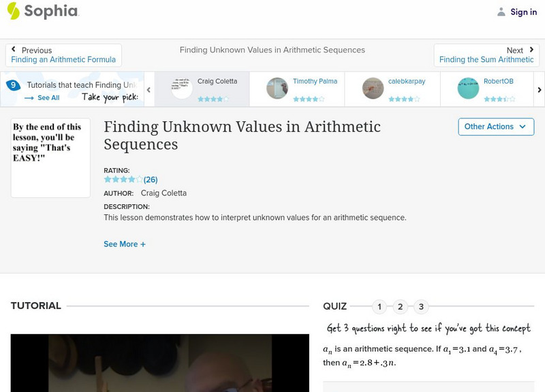This screenshot has width=545, height=392.
Task: Click the user silhouette icon beside Sign in
Action: coord(501,12)
